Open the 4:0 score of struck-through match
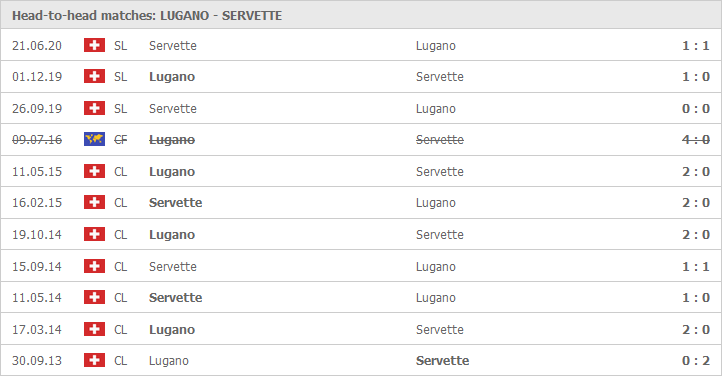722x376 pixels. tap(696, 139)
